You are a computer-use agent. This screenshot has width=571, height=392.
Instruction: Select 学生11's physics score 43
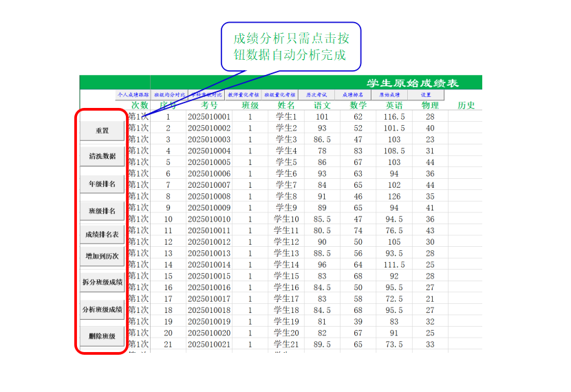tap(430, 231)
